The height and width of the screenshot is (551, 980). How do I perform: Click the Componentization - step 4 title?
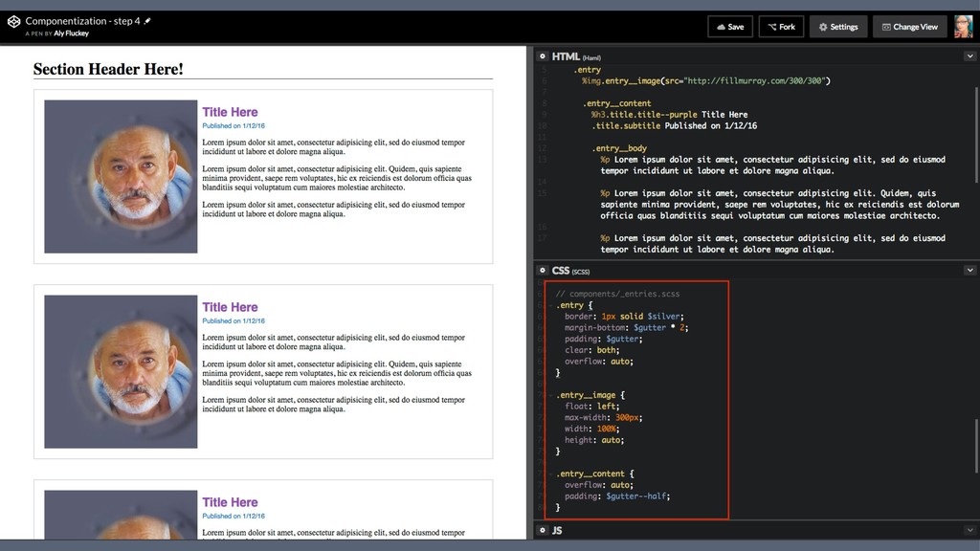click(x=82, y=21)
